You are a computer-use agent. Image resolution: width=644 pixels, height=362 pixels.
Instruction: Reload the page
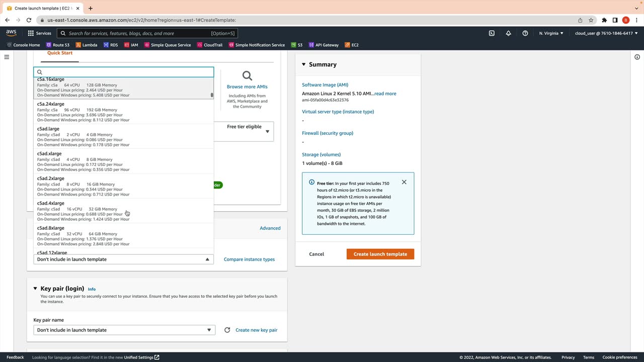29,20
